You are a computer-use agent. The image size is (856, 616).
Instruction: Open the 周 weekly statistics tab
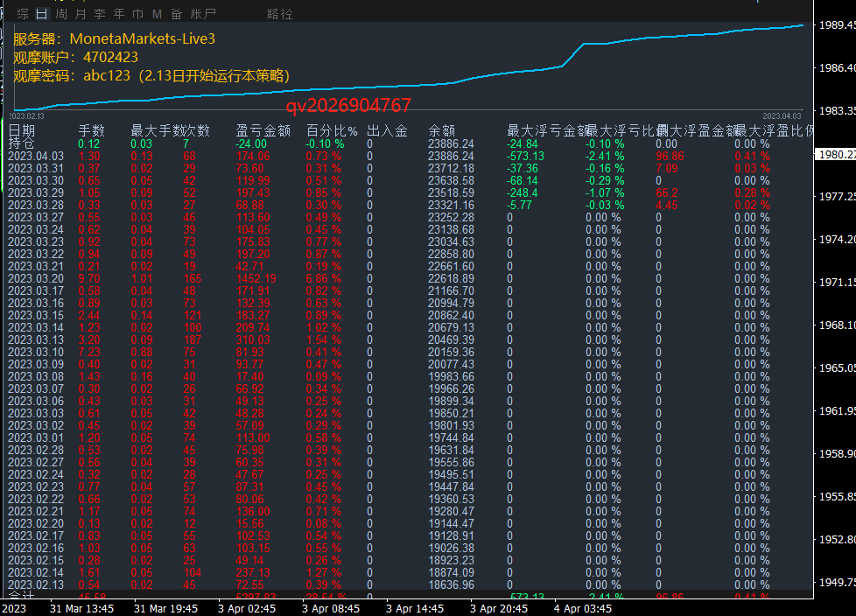pos(61,14)
